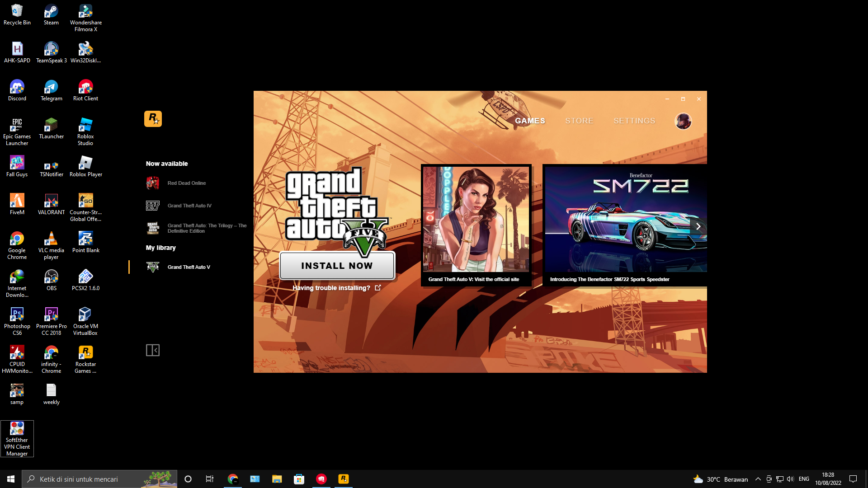Open the Having trouble installing link
Viewport: 868px width, 488px height.
336,288
